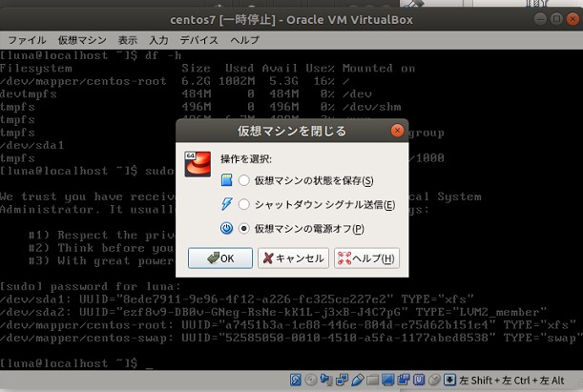Viewport: 583px width, 392px height.
Task: Choose シャットダウンシグナル送信 radio option
Action: pyautogui.click(x=245, y=204)
